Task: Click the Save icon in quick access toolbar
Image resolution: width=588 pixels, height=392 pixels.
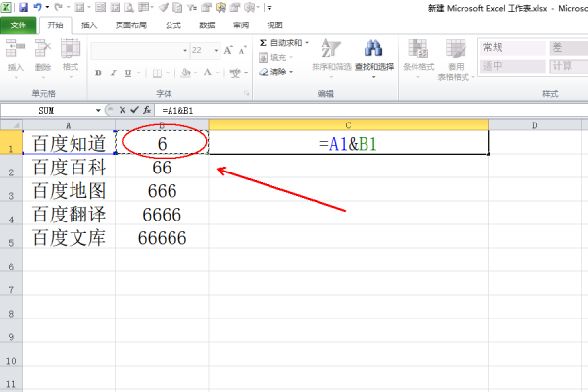Action: click(24, 7)
